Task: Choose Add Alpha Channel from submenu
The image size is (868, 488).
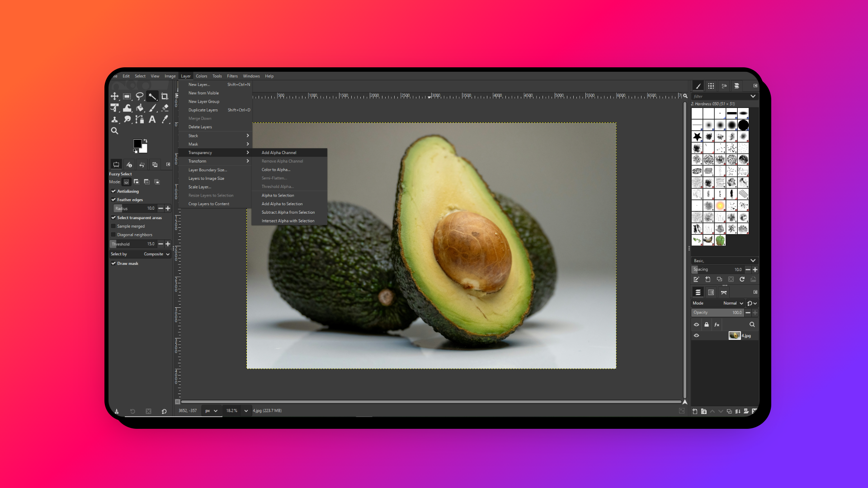Action: [x=279, y=153]
